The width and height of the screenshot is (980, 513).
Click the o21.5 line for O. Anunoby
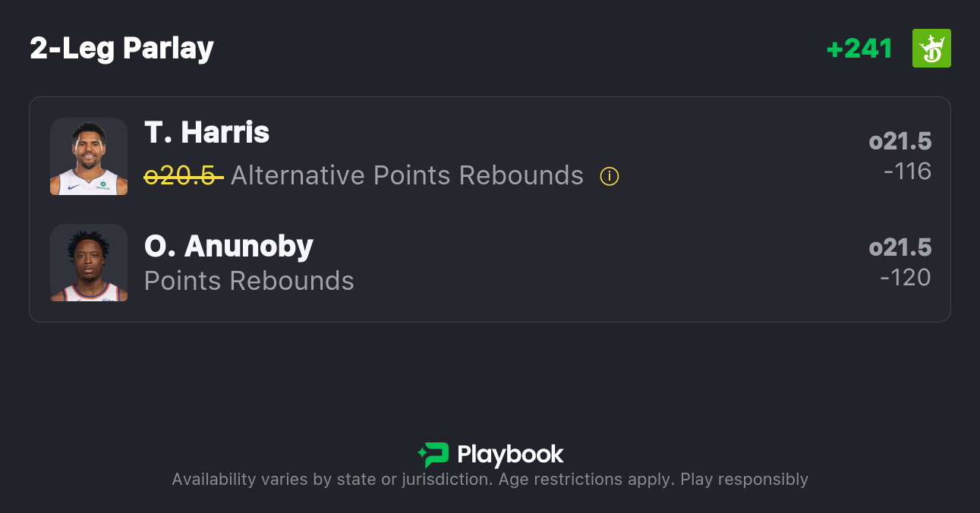click(x=900, y=247)
